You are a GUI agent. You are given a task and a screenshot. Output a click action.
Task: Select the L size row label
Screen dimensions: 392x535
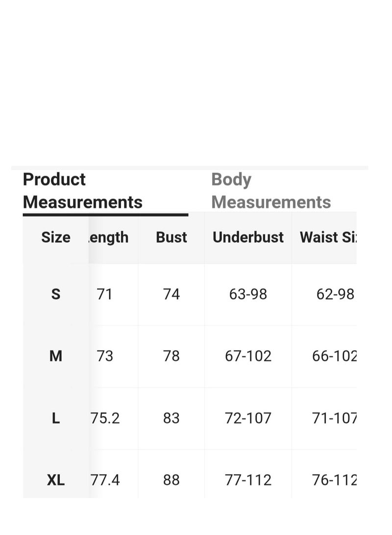tap(56, 418)
